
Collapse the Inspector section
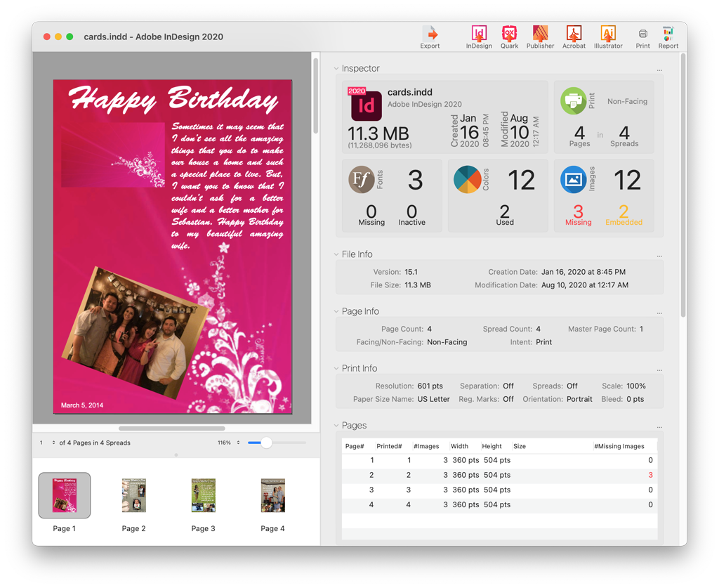click(x=336, y=68)
